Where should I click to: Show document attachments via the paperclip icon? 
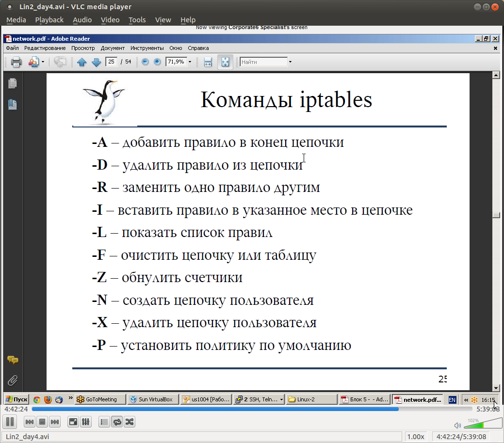[x=13, y=380]
